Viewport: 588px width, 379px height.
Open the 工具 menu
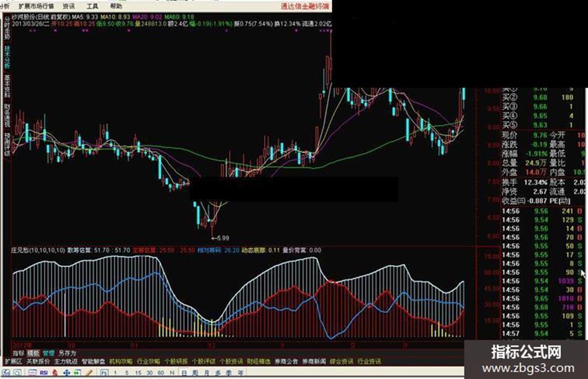(x=92, y=6)
